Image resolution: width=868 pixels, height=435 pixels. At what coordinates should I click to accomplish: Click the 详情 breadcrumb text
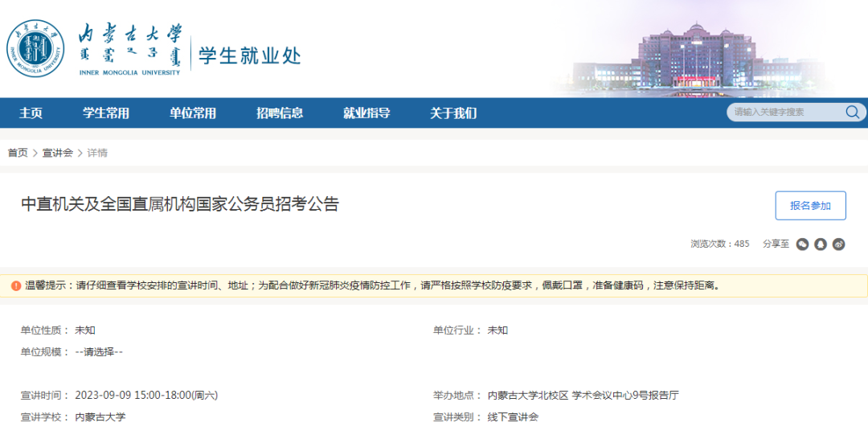(97, 153)
